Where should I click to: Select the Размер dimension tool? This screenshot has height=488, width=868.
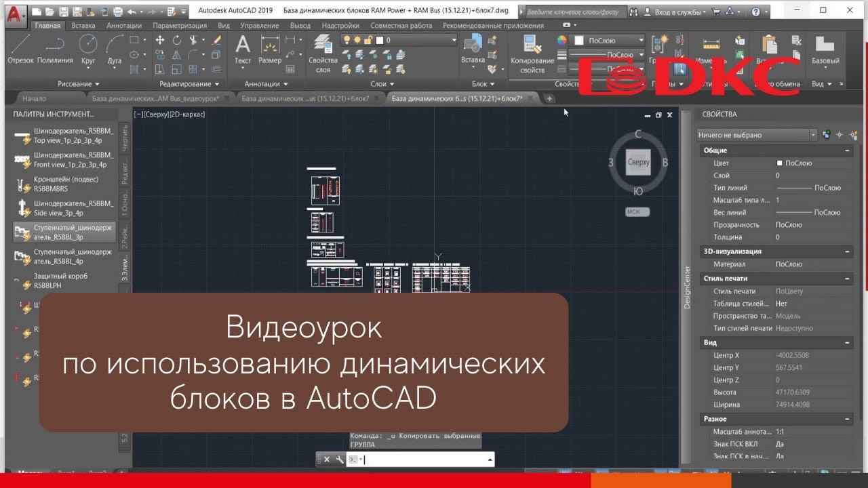pyautogui.click(x=270, y=50)
